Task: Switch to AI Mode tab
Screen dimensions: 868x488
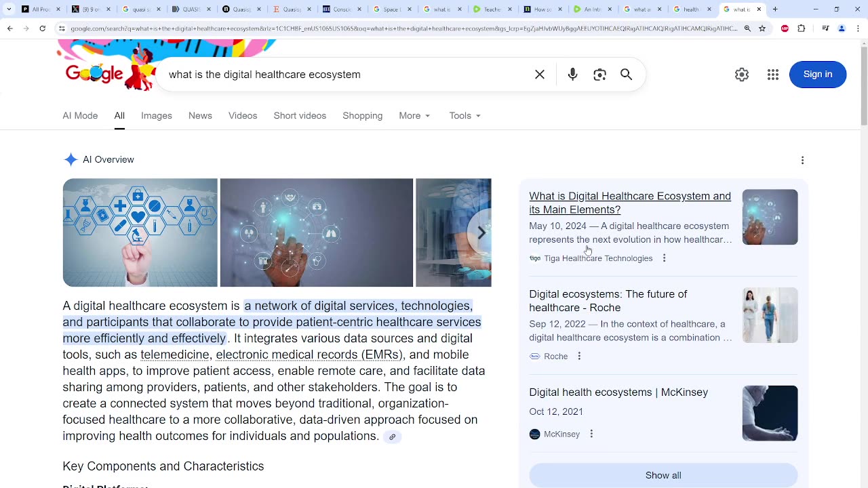Action: 80,116
